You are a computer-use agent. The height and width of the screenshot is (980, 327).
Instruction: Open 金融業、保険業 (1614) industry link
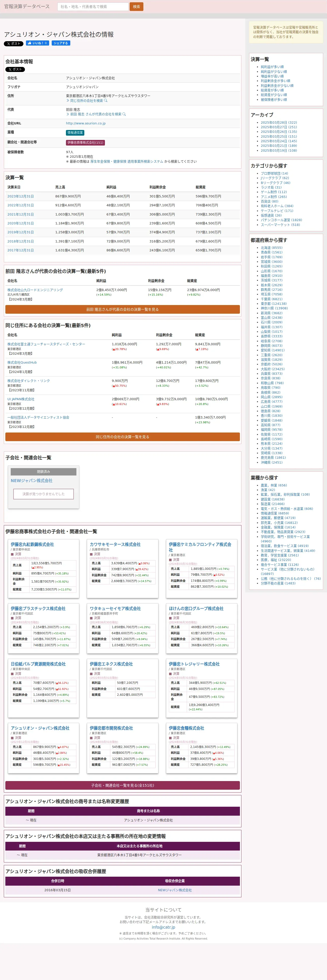click(278, 527)
